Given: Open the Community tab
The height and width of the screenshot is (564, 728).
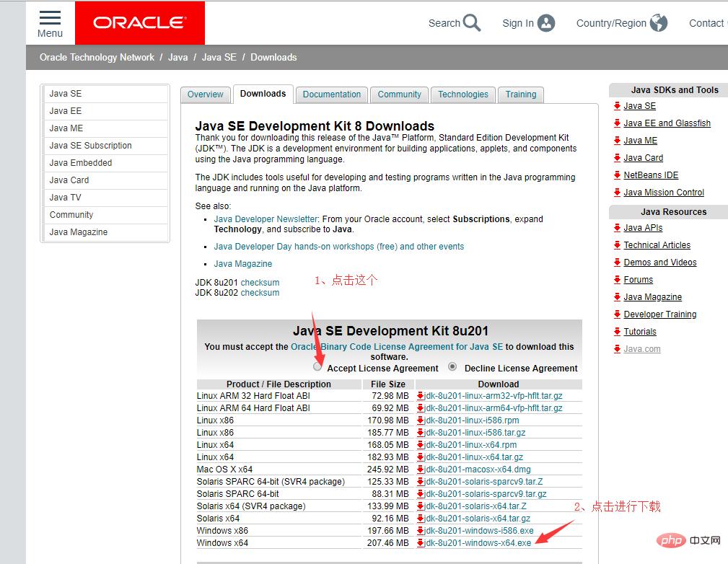Looking at the screenshot, I should coord(399,94).
